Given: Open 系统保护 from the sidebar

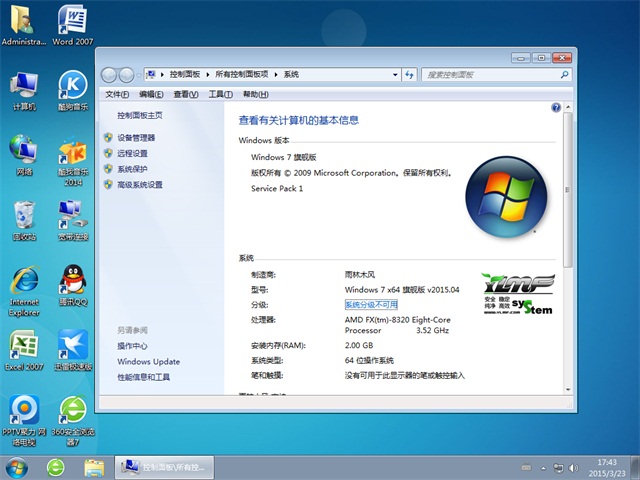Looking at the screenshot, I should (x=132, y=169).
